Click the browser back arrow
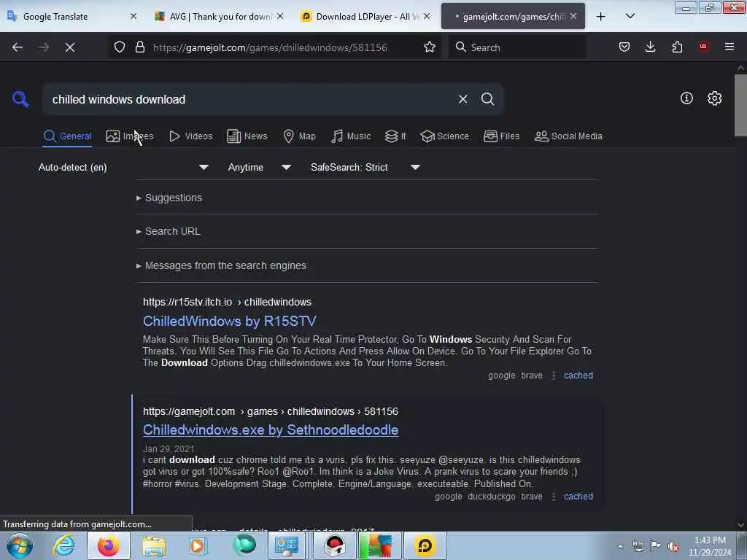This screenshot has width=747, height=560. pos(18,47)
